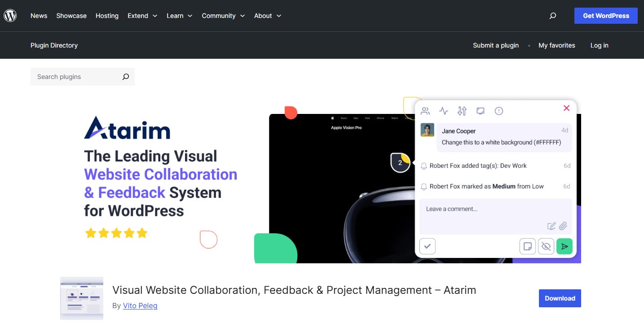
Task: Click the red X close icon
Action: pyautogui.click(x=566, y=108)
